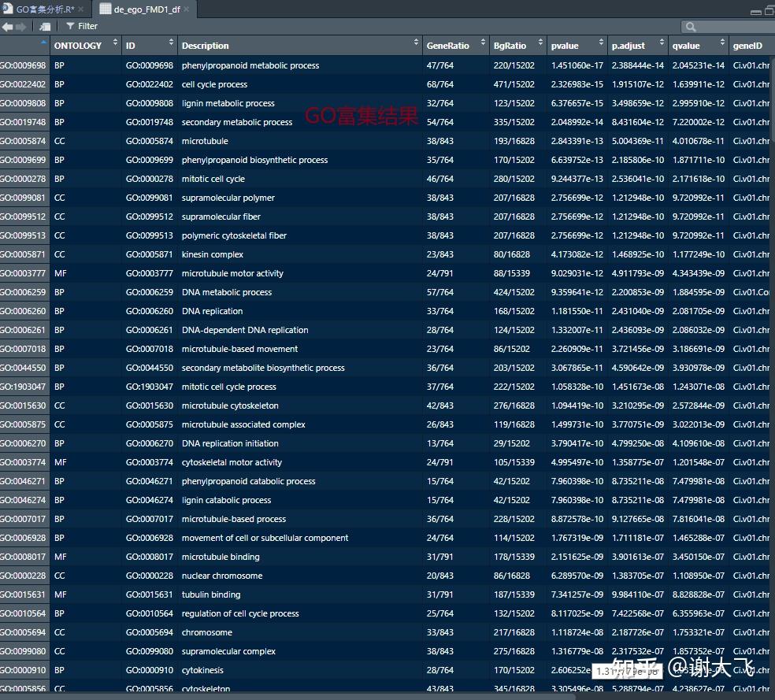Sort by the GeneRatio column arrows
The width and height of the screenshot is (775, 700).
pos(483,43)
